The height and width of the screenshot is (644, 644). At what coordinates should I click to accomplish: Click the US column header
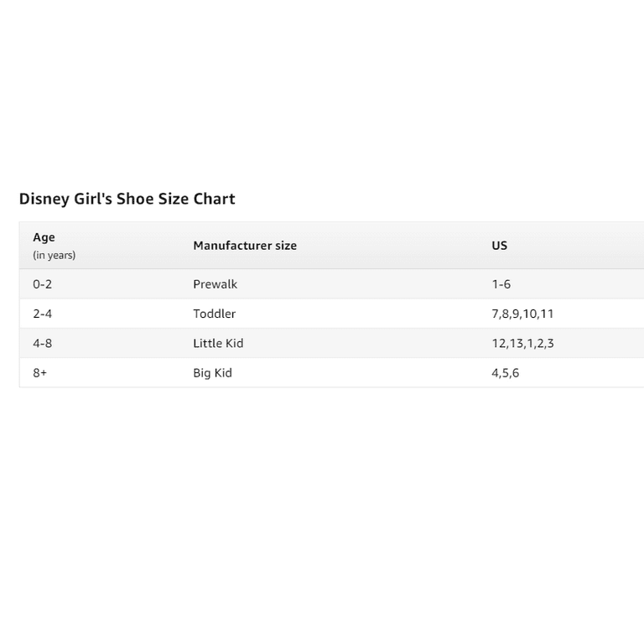coord(500,246)
